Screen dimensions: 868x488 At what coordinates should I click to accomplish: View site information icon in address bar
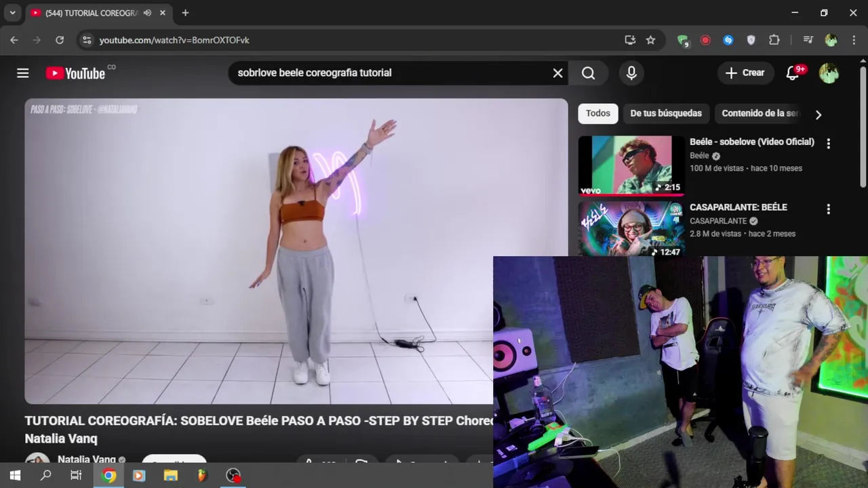point(87,40)
